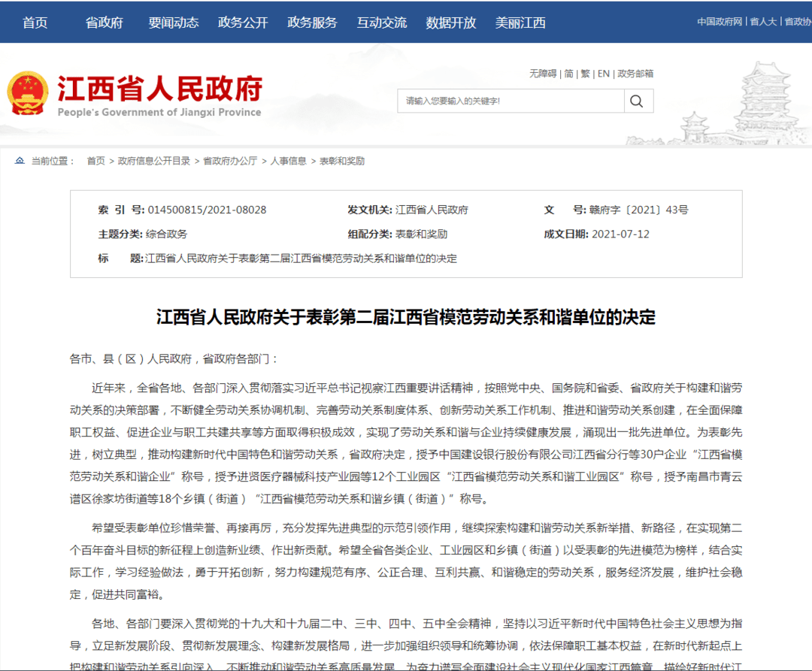Open the 政务服务 navigation item
Screen dimensions: 812x671
312,23
